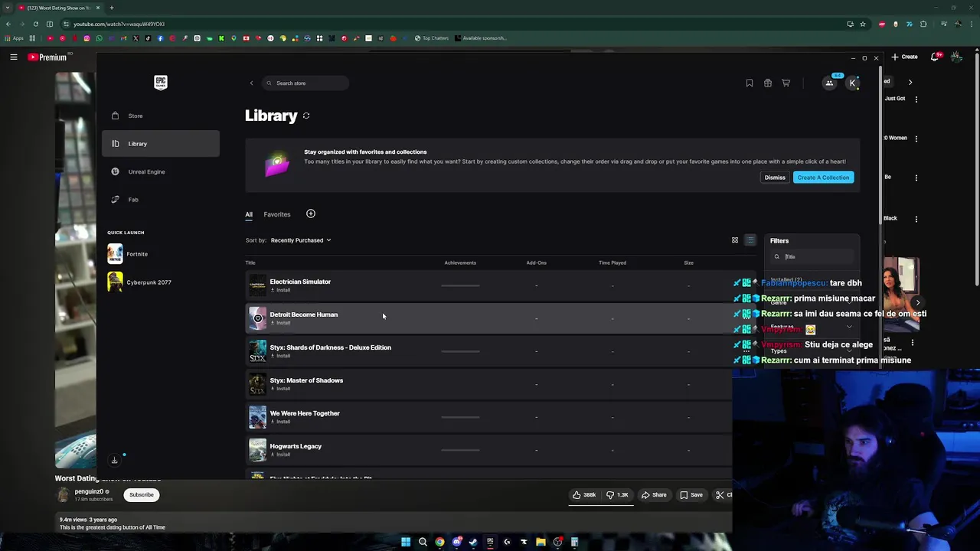Viewport: 980px width, 551px height.
Task: Click YouTube Create button
Action: pyautogui.click(x=905, y=57)
